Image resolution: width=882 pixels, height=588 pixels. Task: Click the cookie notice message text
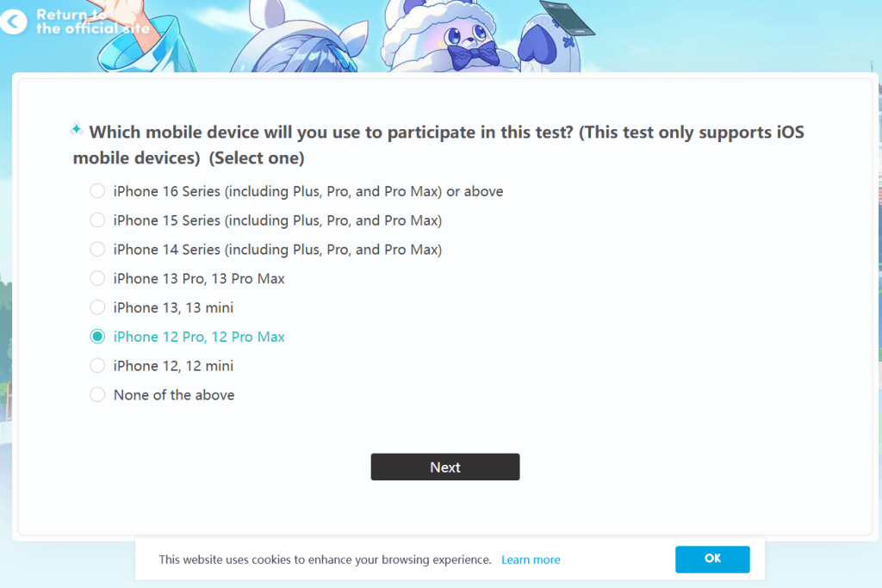pyautogui.click(x=325, y=560)
